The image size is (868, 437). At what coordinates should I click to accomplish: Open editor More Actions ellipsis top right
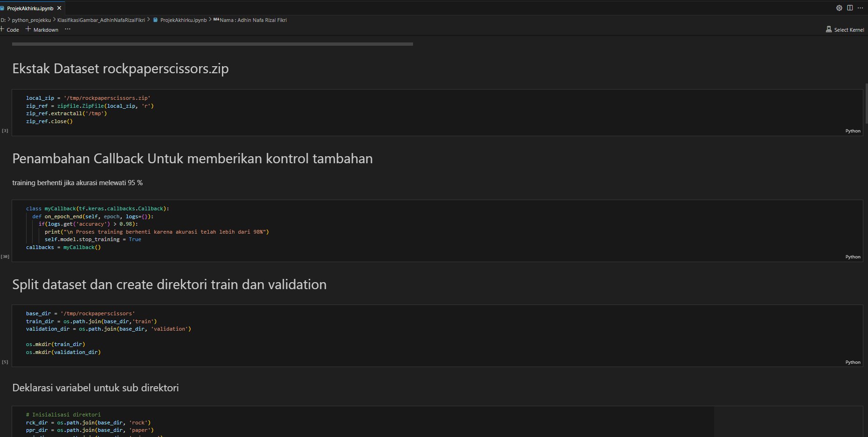coord(860,8)
